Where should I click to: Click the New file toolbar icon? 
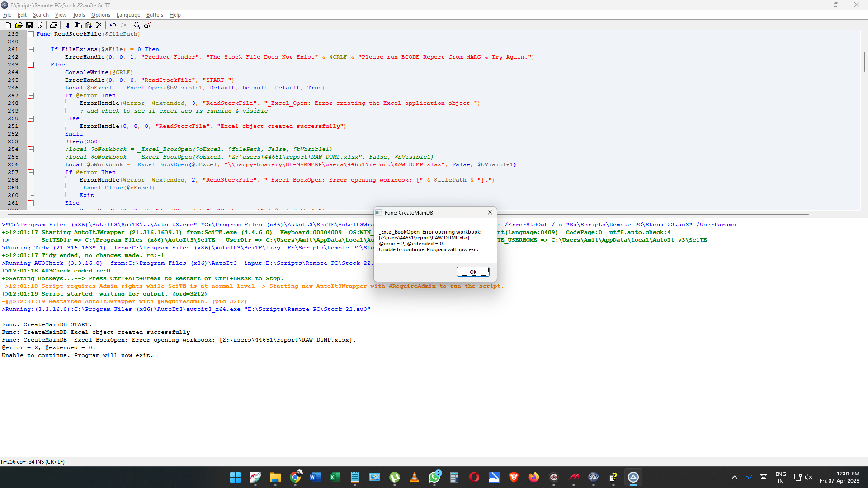coord(8,25)
